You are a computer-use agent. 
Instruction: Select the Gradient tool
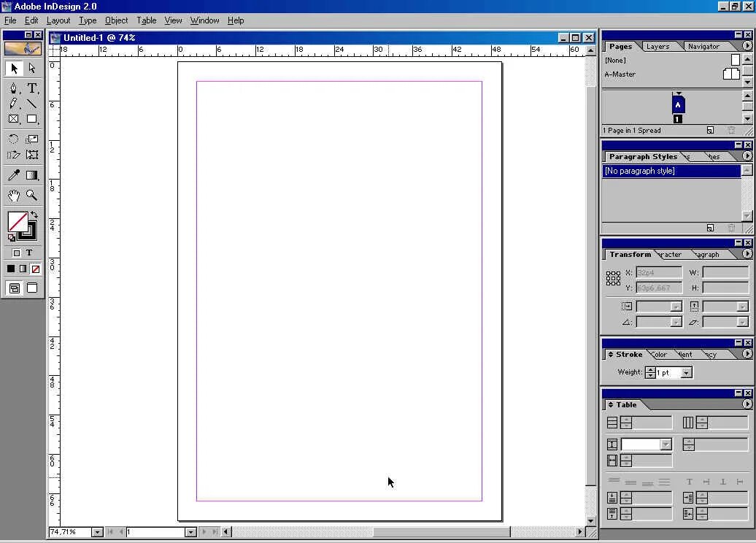(32, 174)
